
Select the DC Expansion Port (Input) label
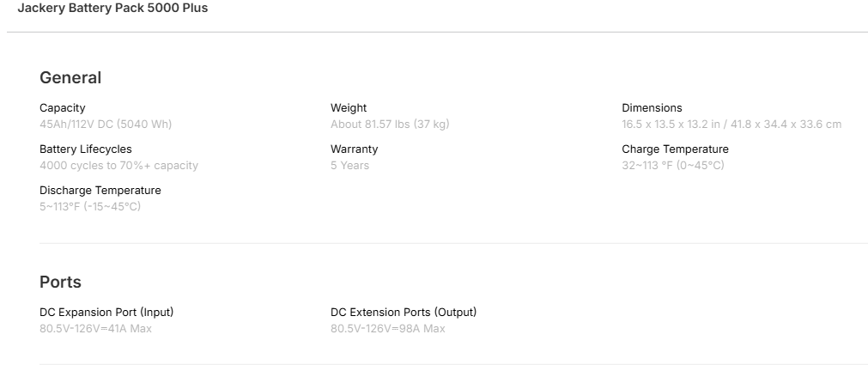pyautogui.click(x=106, y=313)
